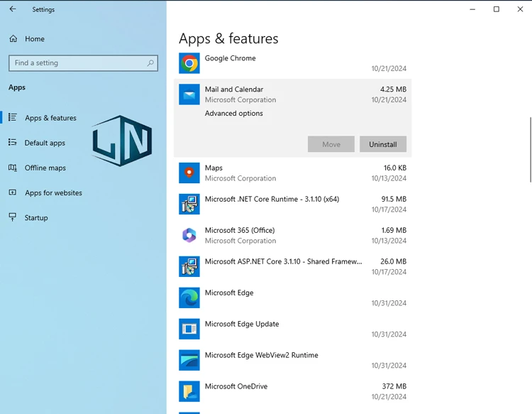Click the Startup sidebar icon
Screen dimensions: 532x414
(x=13, y=217)
